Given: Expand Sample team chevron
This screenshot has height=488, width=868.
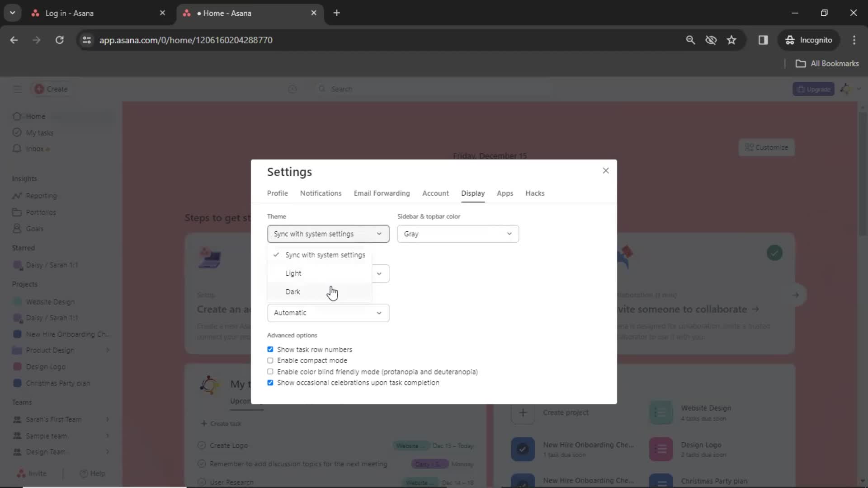Looking at the screenshot, I should [108, 436].
